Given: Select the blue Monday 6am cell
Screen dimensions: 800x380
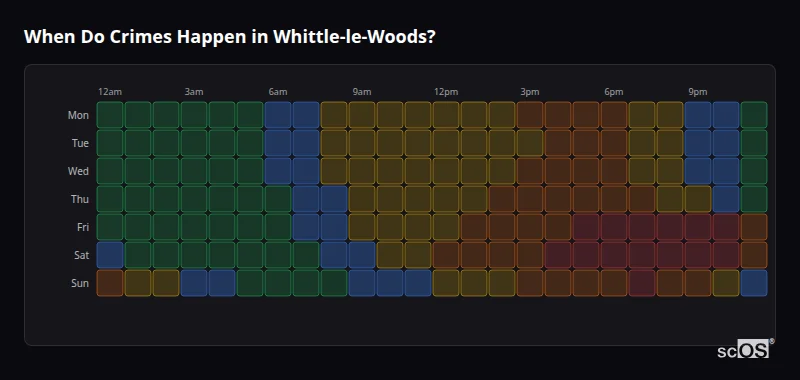Looking at the screenshot, I should pyautogui.click(x=278, y=115).
